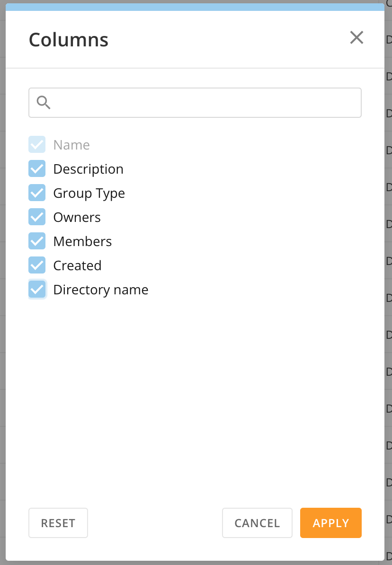Toggle the Created column checkbox
The image size is (392, 565).
(37, 265)
